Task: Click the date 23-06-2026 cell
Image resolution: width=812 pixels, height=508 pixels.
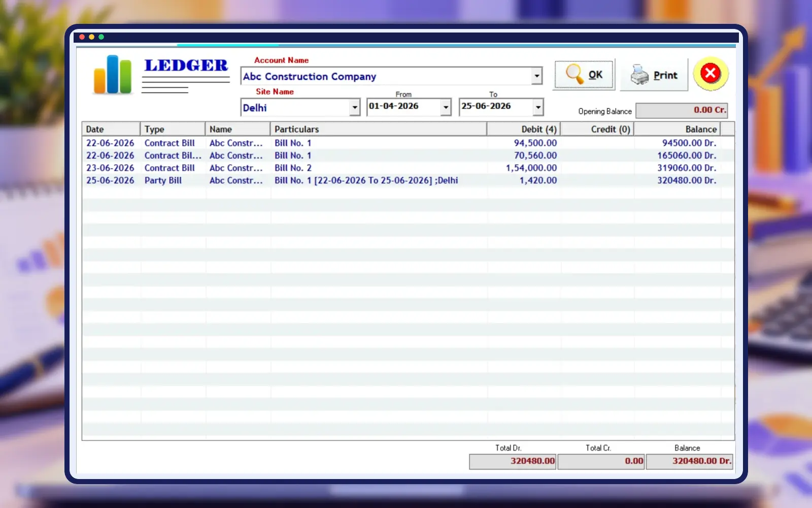Action: point(110,168)
